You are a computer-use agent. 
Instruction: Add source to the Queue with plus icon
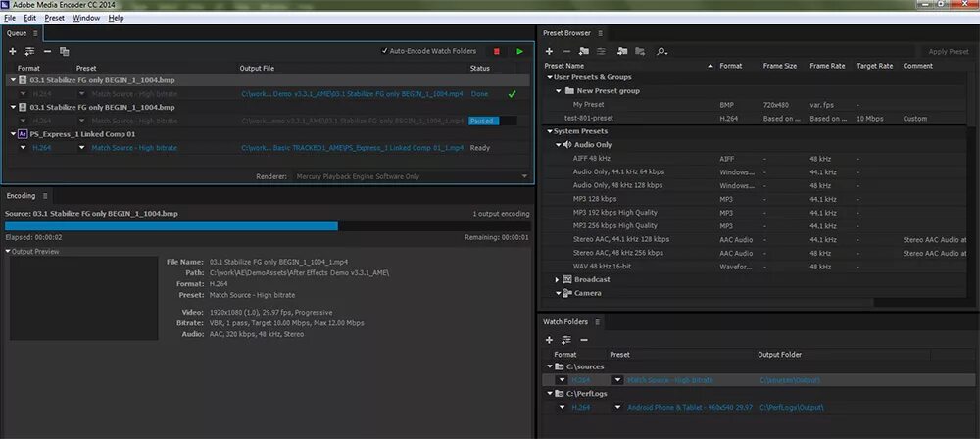click(13, 51)
